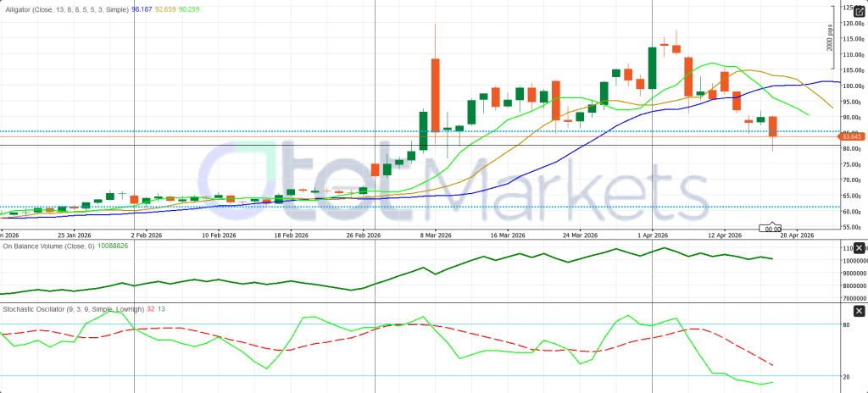Screen dimensions: 868x393
Task: Click the 100.00 price axis label
Action: [x=851, y=86]
